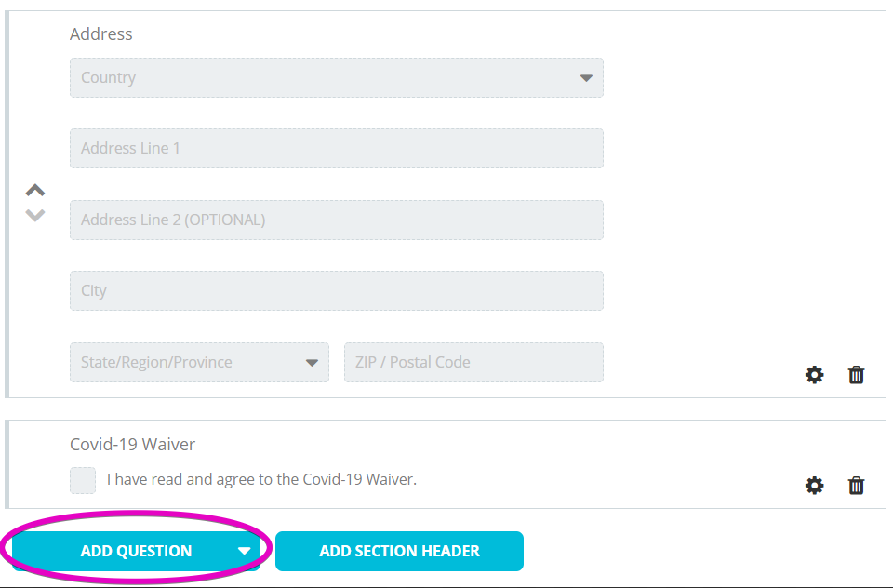
Task: Click the State/Region/Province caret arrow
Action: click(312, 363)
